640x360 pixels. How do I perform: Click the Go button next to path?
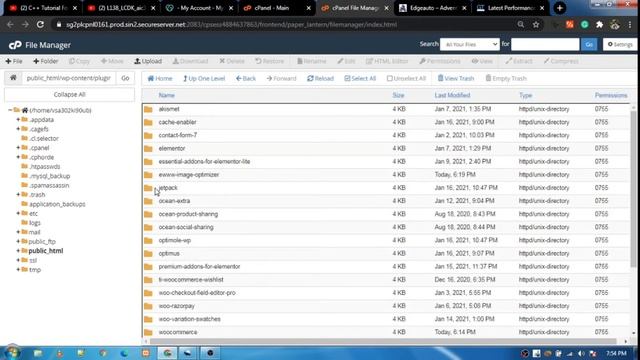125,78
